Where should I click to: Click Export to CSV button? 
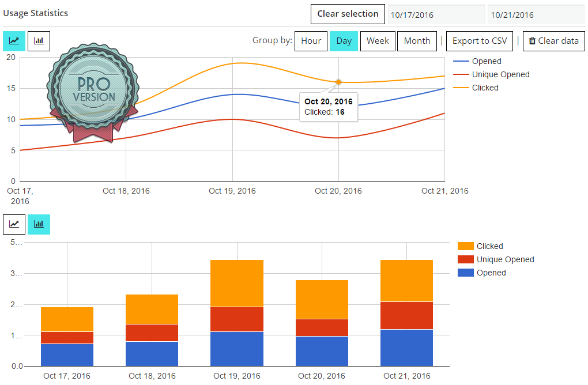click(480, 41)
